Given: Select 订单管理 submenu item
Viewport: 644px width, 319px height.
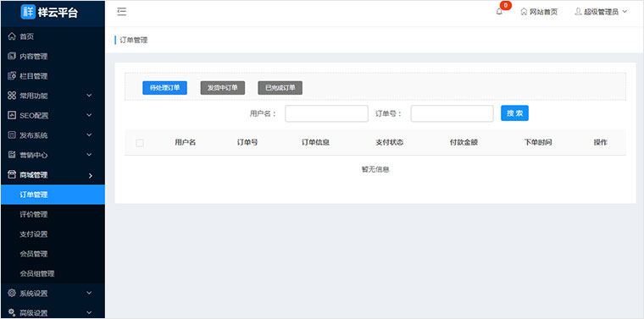Looking at the screenshot, I should pos(53,195).
